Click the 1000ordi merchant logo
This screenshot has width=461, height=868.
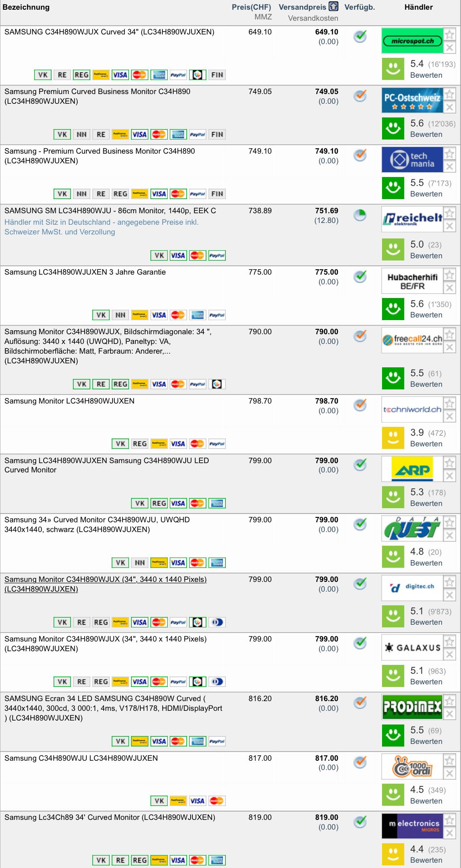tap(412, 766)
